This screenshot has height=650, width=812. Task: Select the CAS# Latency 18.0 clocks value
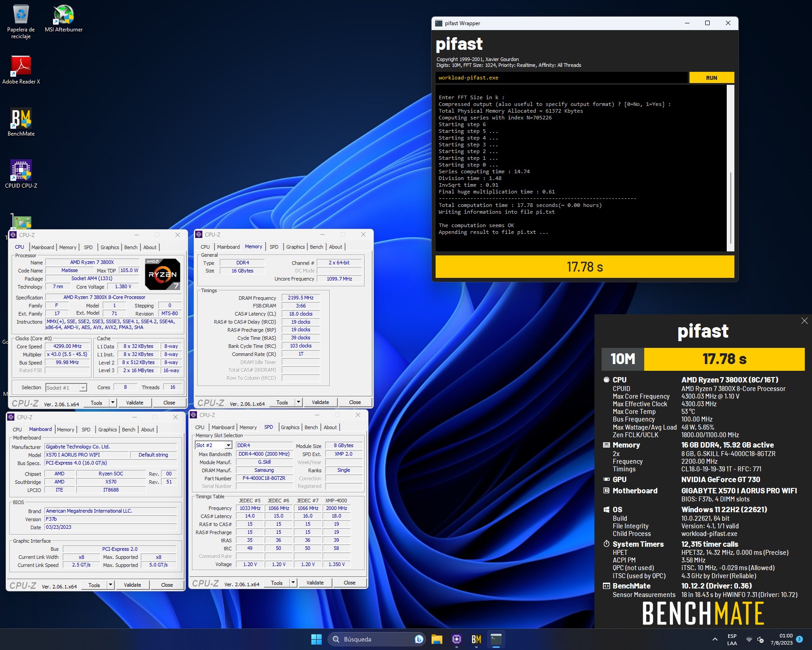point(301,314)
